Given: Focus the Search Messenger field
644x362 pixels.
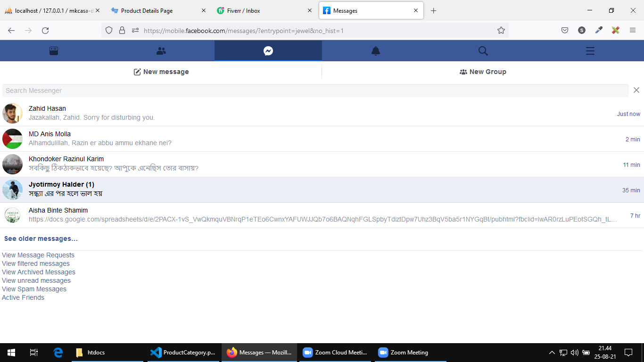Looking at the screenshot, I should 315,90.
